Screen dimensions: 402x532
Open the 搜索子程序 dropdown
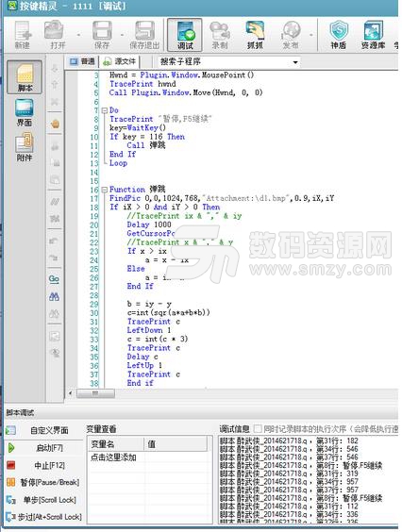click(x=295, y=62)
